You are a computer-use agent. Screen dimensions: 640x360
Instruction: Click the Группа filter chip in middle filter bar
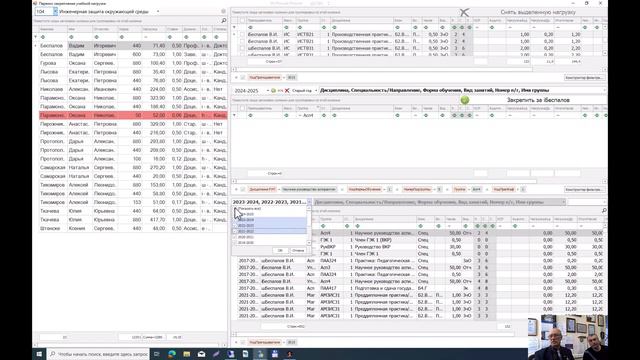tap(460, 189)
